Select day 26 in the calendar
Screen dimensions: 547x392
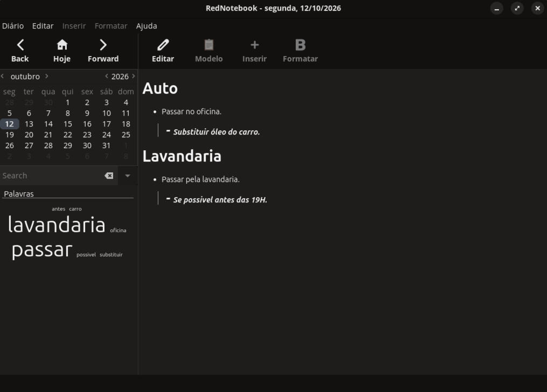pos(9,145)
